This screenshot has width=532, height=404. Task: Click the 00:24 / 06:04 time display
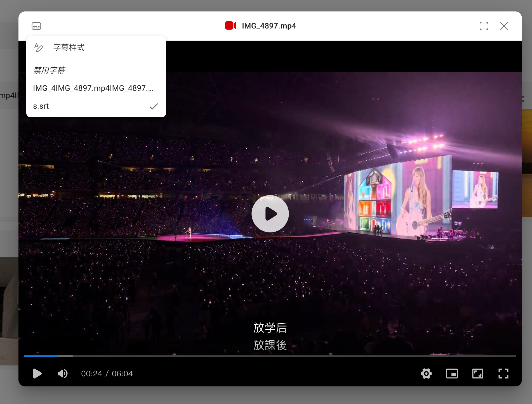[107, 374]
